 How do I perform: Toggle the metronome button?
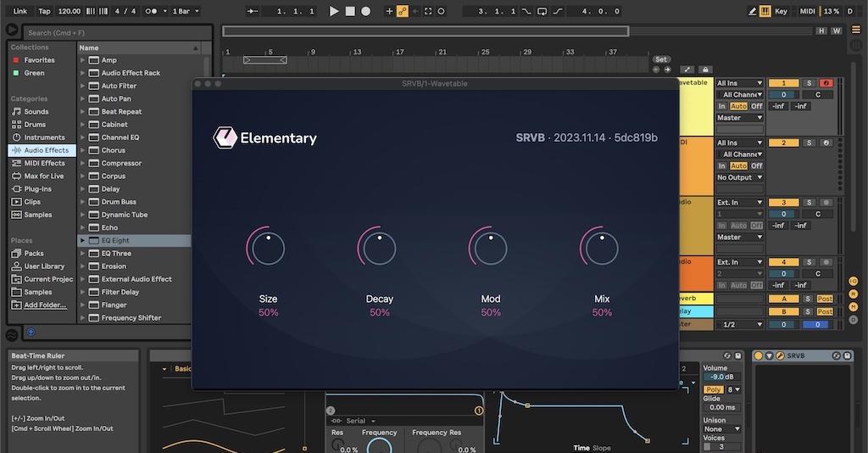pos(151,11)
